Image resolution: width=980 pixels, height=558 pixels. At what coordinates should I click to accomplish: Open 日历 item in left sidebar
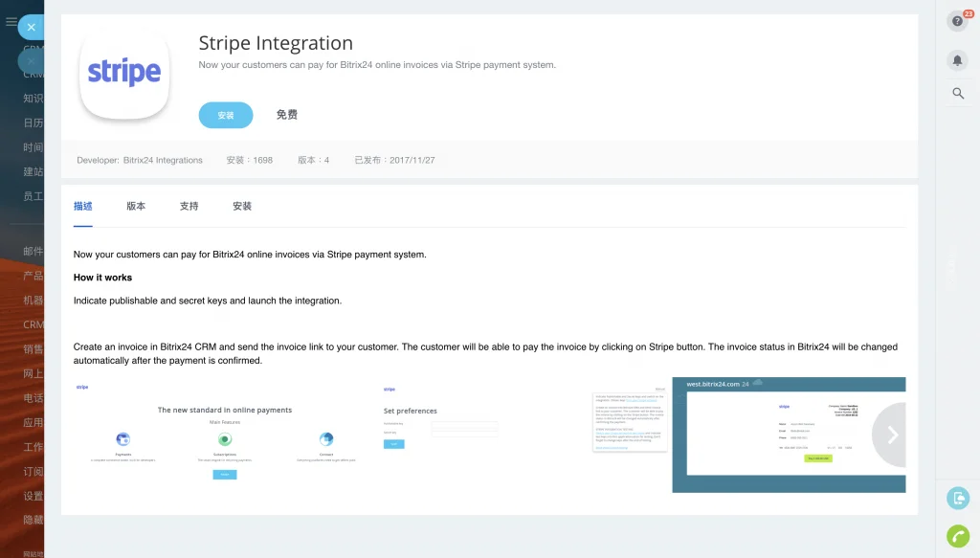click(x=33, y=123)
